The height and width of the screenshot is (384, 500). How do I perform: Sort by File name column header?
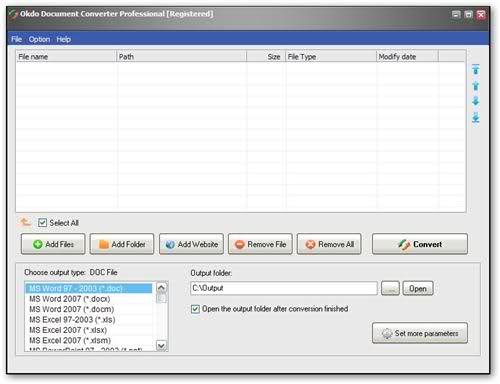click(x=66, y=57)
